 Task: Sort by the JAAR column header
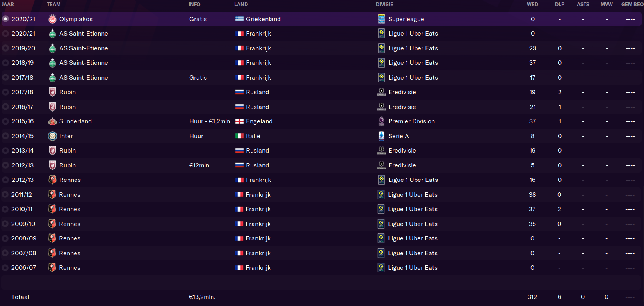pos(8,4)
